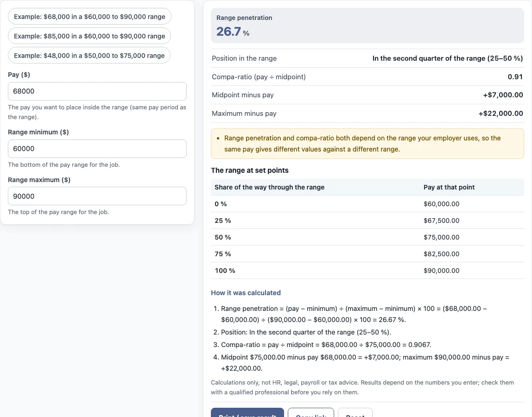532x417 pixels.
Task: Click 'The range at set points' heading
Action: click(x=250, y=171)
